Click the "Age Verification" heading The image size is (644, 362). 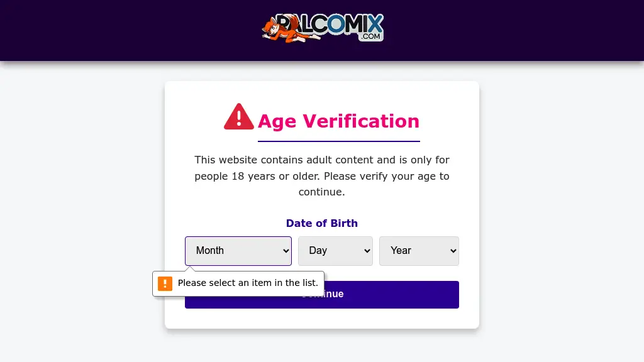338,121
